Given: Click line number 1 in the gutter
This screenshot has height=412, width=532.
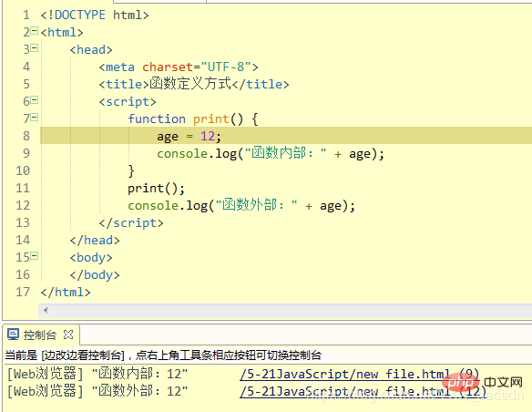Looking at the screenshot, I should coord(26,15).
